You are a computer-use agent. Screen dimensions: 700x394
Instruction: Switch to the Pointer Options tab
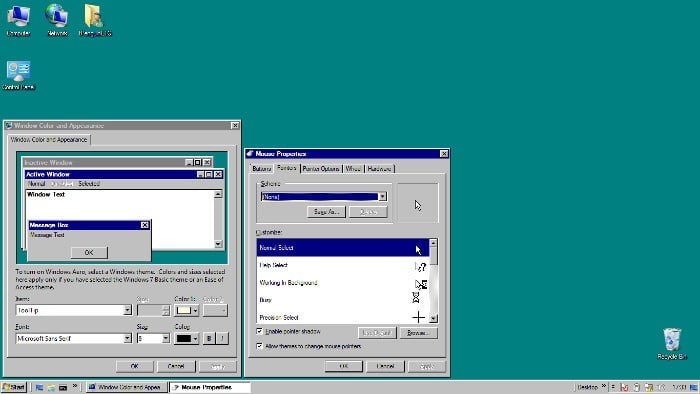pyautogui.click(x=321, y=169)
